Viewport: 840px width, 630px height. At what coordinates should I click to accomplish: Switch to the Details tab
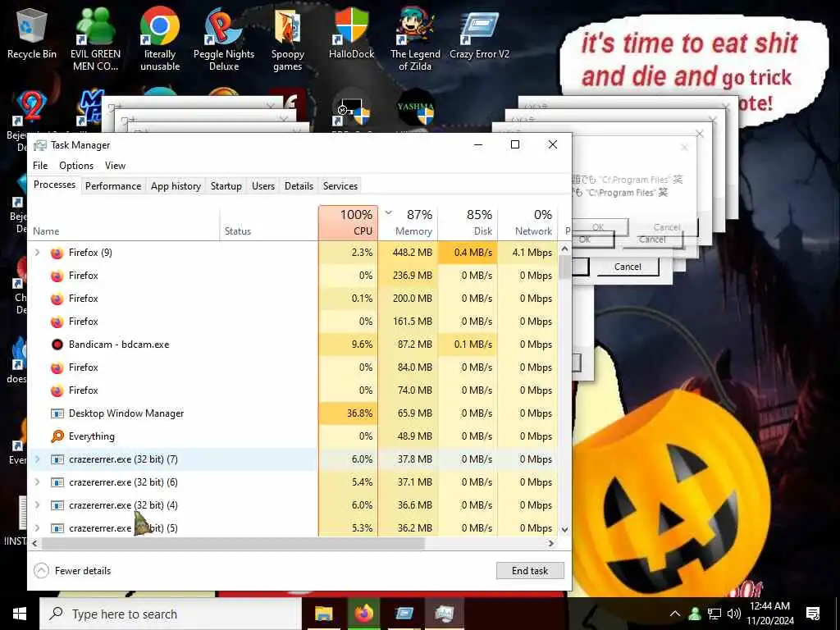299,186
